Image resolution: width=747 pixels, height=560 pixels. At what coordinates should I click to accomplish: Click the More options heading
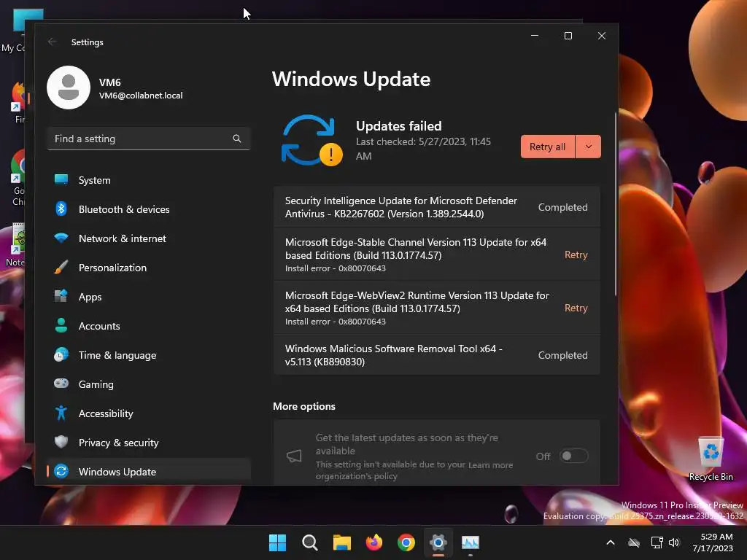[304, 406]
